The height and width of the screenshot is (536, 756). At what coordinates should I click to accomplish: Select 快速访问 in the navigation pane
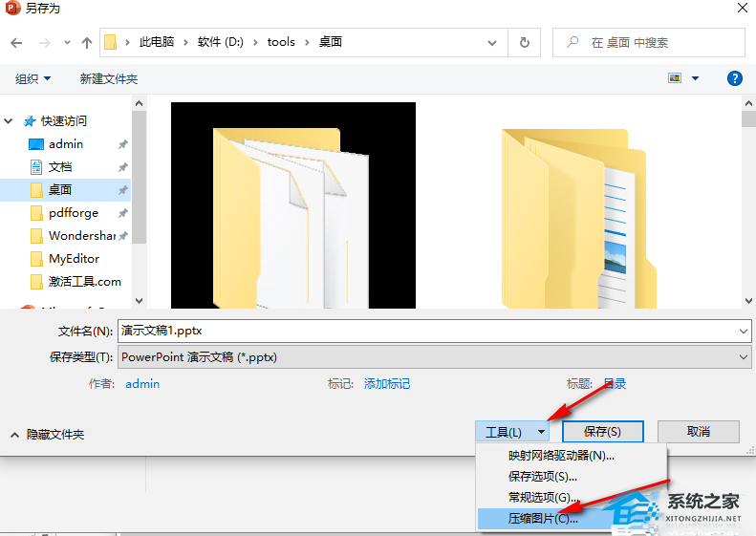coord(64,121)
